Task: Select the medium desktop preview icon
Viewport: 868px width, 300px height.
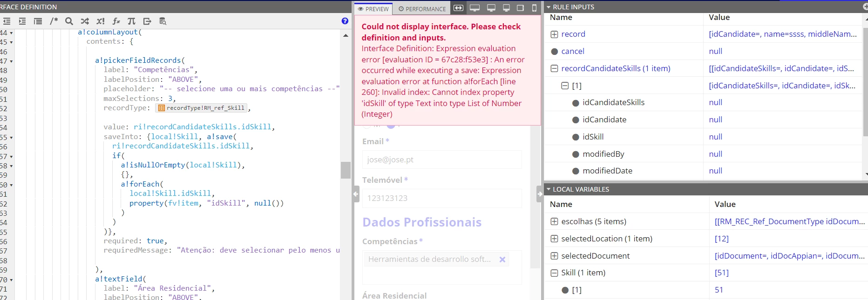Action: coord(491,8)
